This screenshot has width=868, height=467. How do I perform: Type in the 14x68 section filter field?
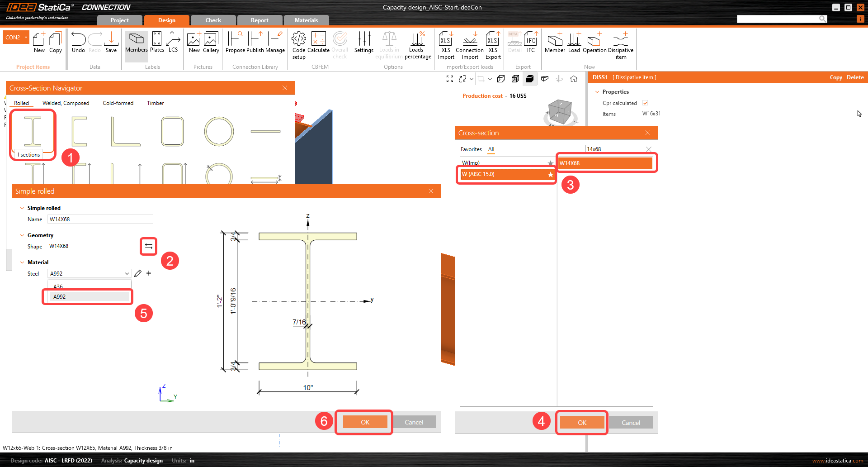click(615, 149)
